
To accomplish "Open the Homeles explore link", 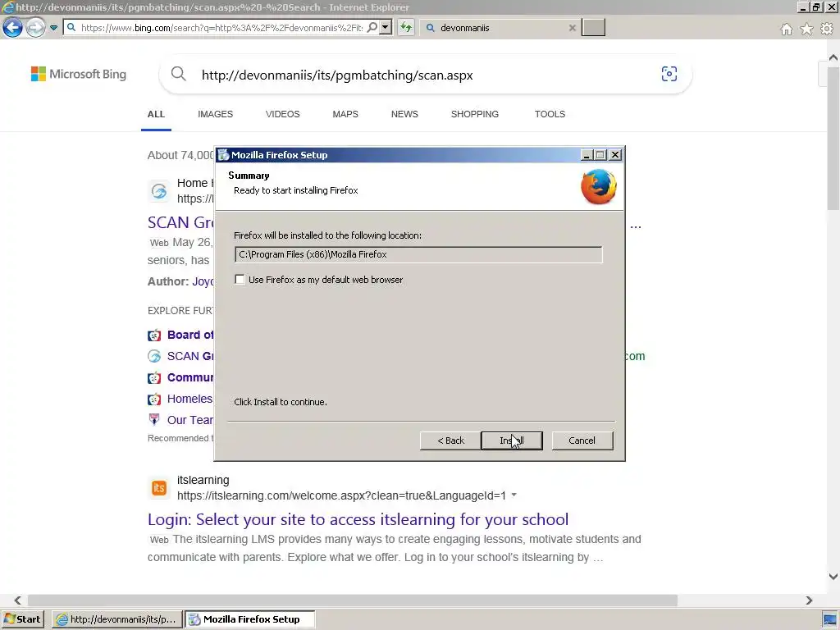I will click(x=190, y=399).
